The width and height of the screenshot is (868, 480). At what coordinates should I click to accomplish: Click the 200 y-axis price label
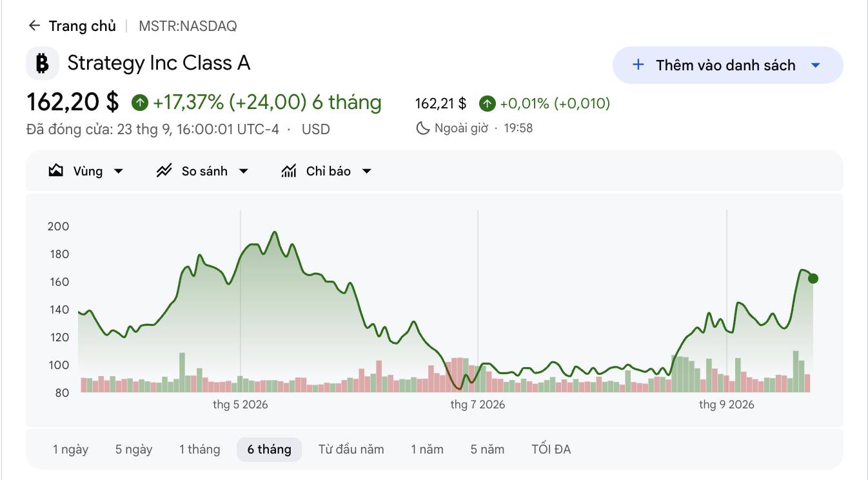pos(58,226)
